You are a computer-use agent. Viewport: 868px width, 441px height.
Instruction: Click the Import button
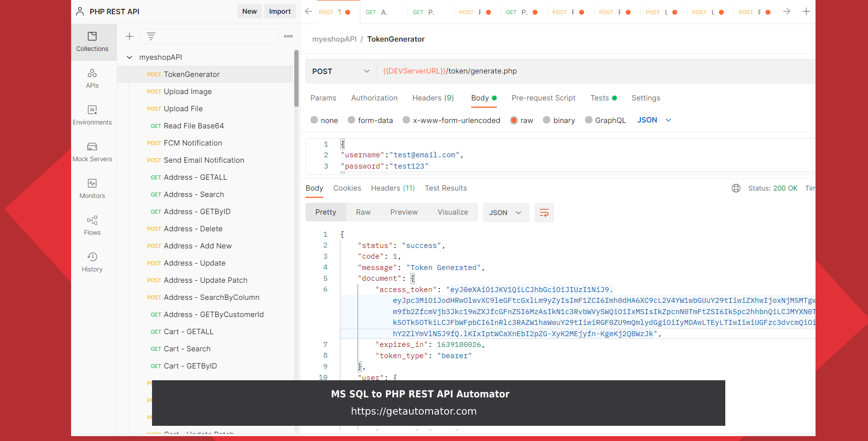[x=280, y=11]
